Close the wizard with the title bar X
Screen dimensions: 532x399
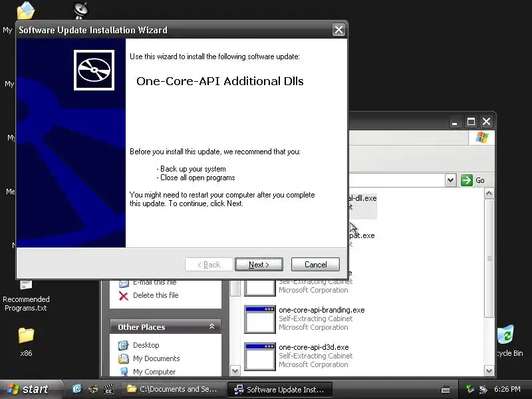[338, 30]
